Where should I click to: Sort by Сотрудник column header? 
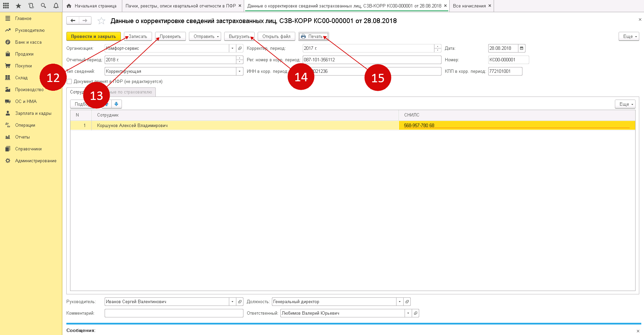(x=245, y=115)
